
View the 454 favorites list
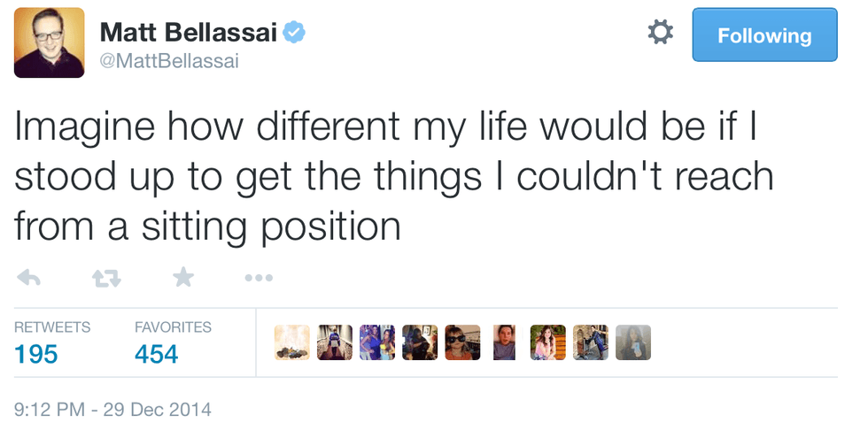(x=157, y=354)
